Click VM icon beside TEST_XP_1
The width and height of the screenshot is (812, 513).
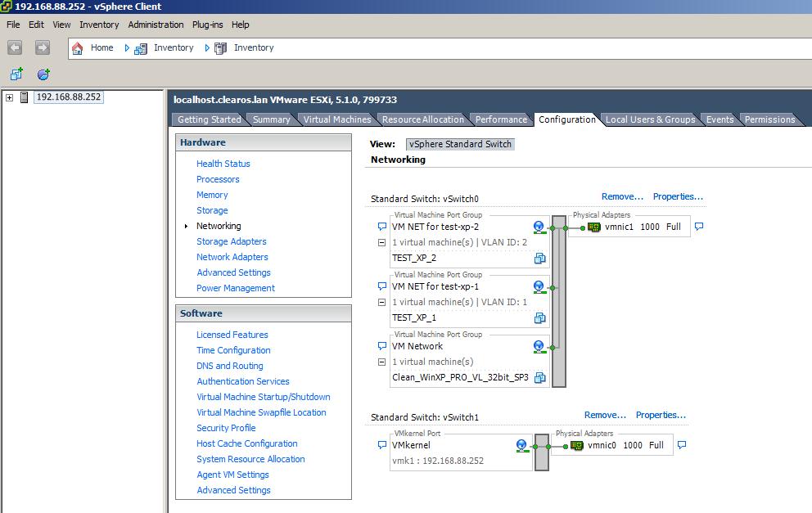point(539,317)
